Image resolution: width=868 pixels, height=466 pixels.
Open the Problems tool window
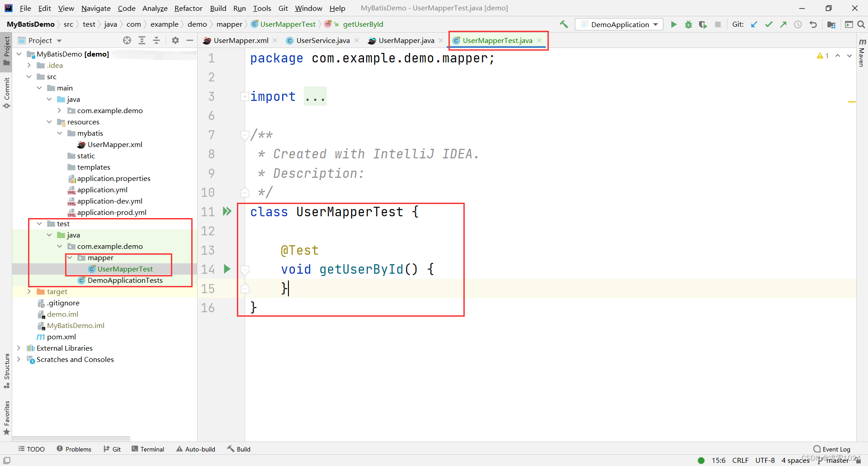tap(74, 449)
